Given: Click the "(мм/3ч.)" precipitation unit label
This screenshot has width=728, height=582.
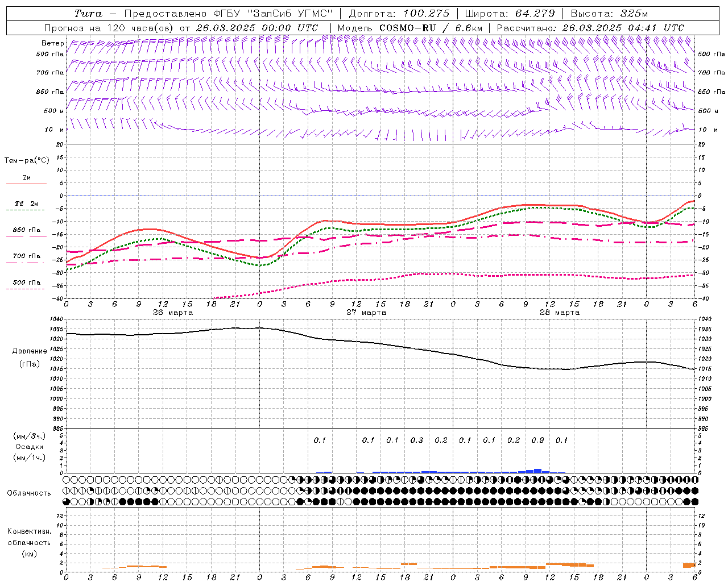Looking at the screenshot, I should [x=30, y=436].
